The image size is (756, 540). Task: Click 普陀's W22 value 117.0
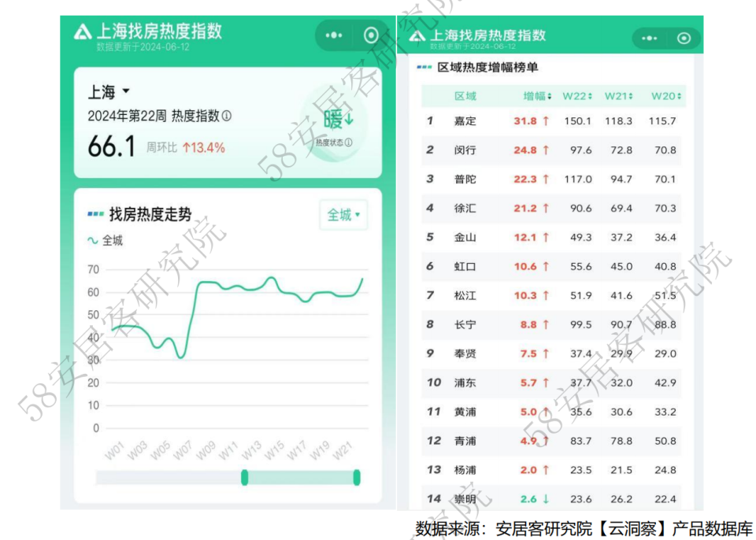(578, 179)
